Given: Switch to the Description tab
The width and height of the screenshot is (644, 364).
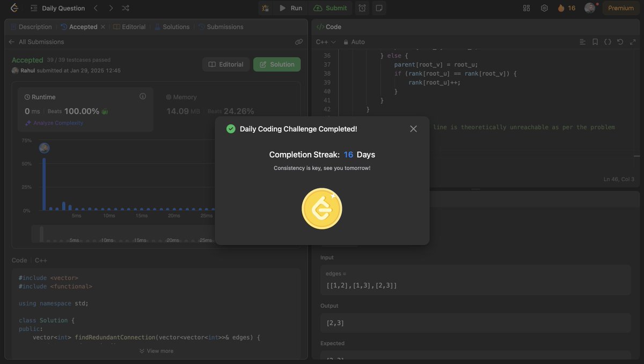Looking at the screenshot, I should [31, 27].
